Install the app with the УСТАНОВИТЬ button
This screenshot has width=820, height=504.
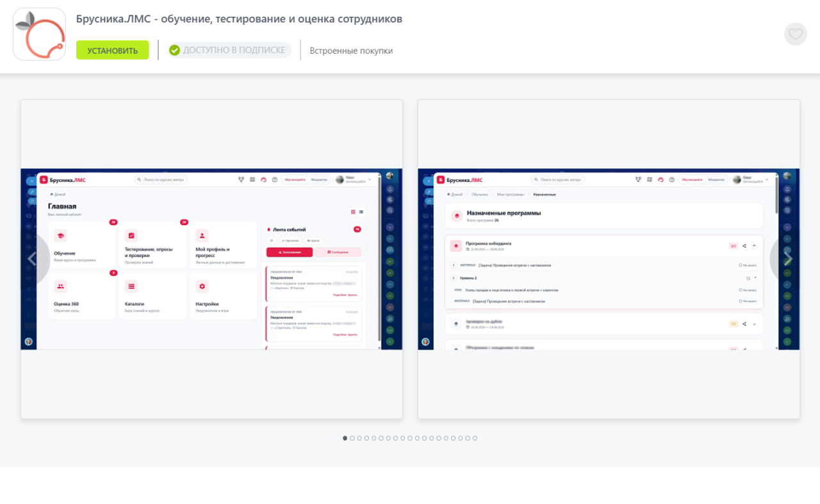(113, 50)
